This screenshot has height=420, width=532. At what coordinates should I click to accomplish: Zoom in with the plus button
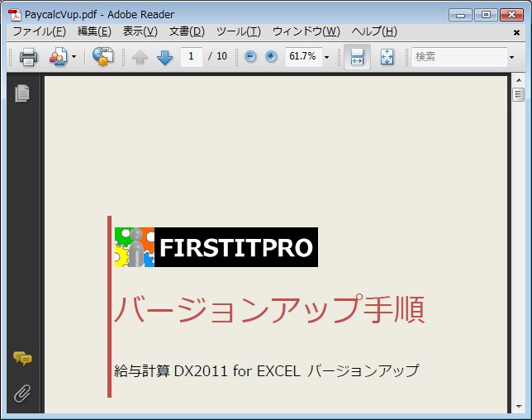[271, 56]
